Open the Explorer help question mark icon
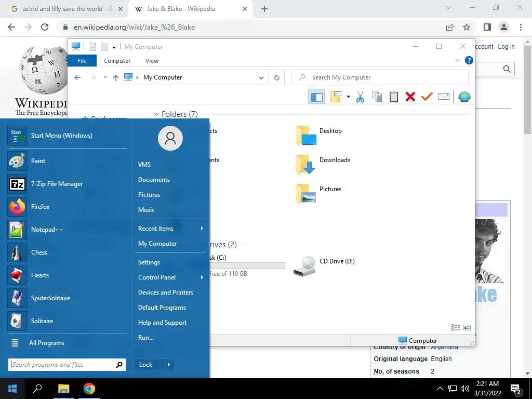 (x=469, y=60)
